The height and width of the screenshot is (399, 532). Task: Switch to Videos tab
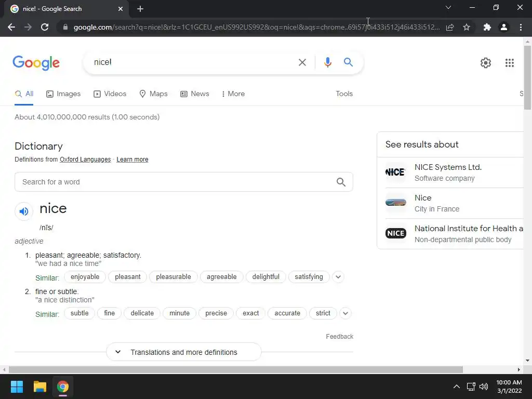point(110,94)
